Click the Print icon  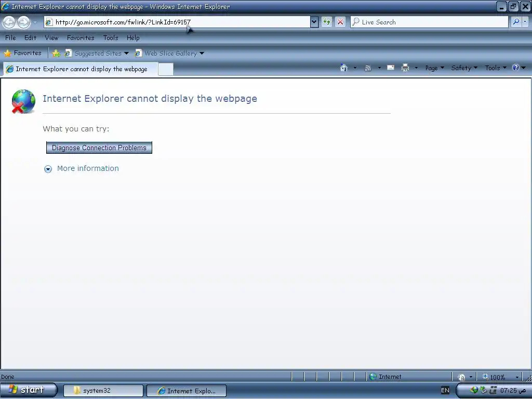(405, 68)
